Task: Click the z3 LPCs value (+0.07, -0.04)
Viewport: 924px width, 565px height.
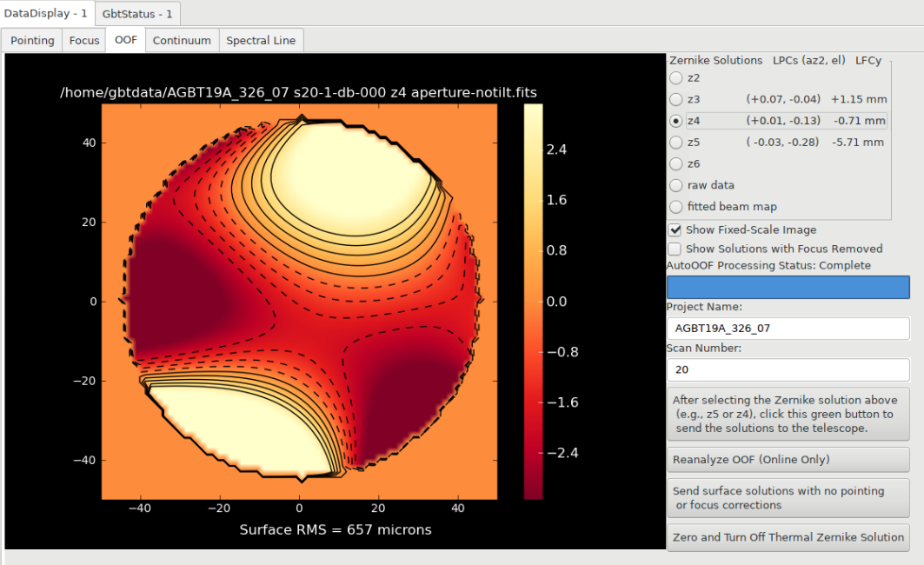Action: [783, 100]
